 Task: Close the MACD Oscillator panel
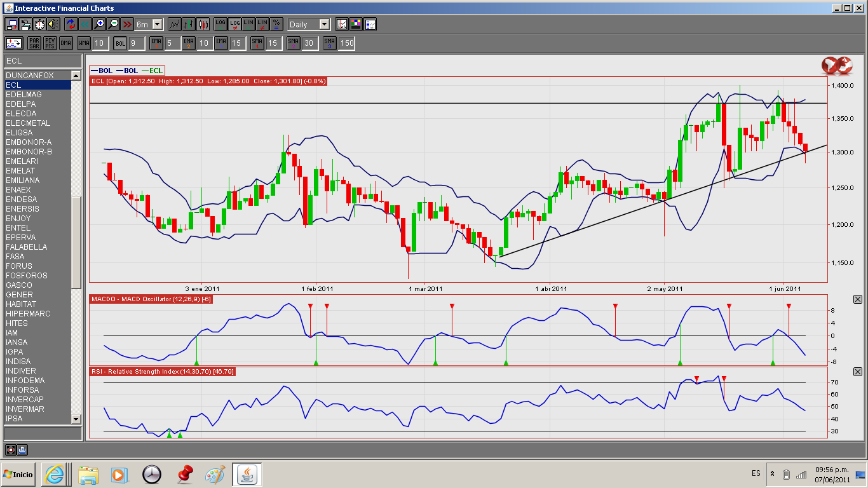click(x=858, y=299)
